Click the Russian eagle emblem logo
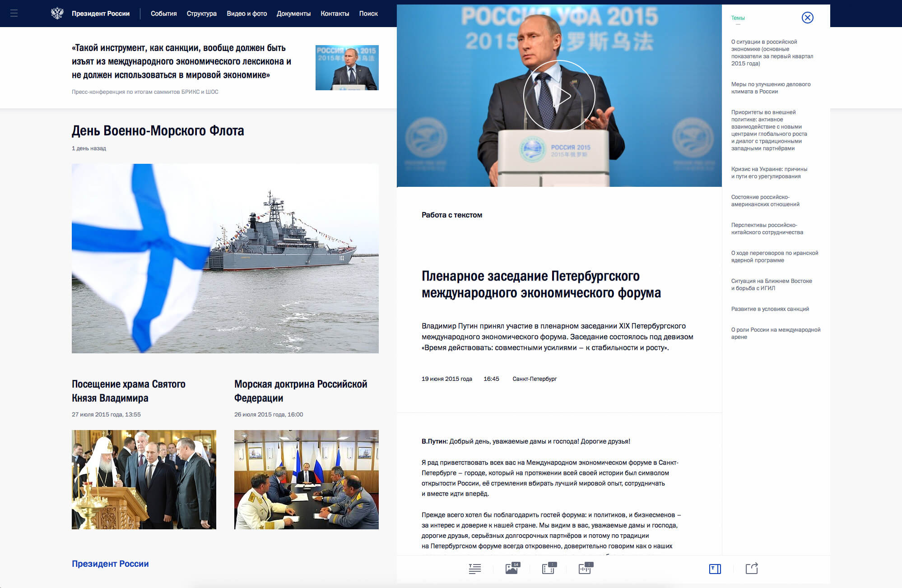Viewport: 902px width, 588px height. point(57,14)
